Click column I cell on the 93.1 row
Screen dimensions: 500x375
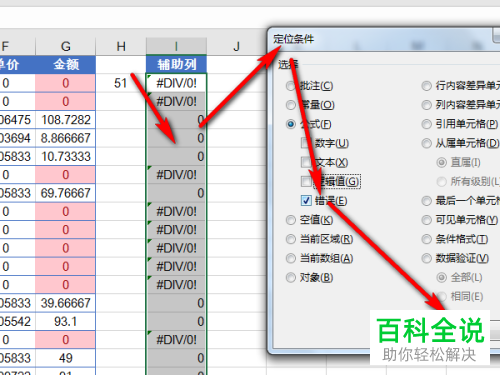click(x=176, y=321)
